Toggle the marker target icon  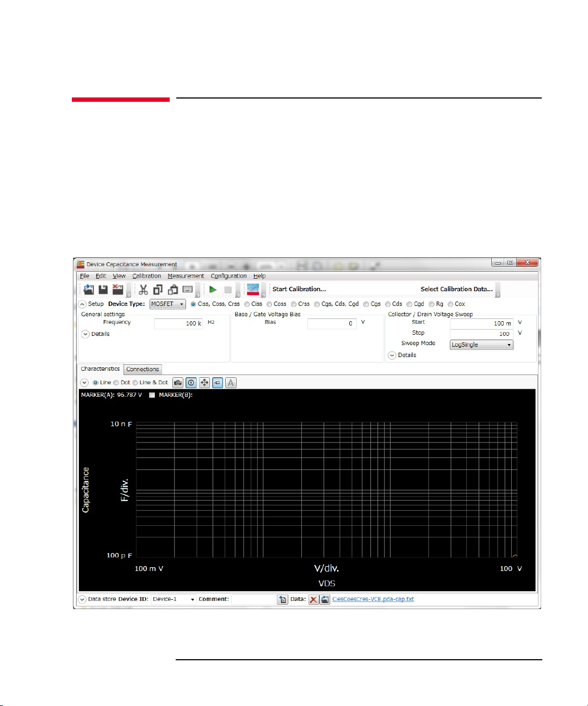pyautogui.click(x=191, y=383)
